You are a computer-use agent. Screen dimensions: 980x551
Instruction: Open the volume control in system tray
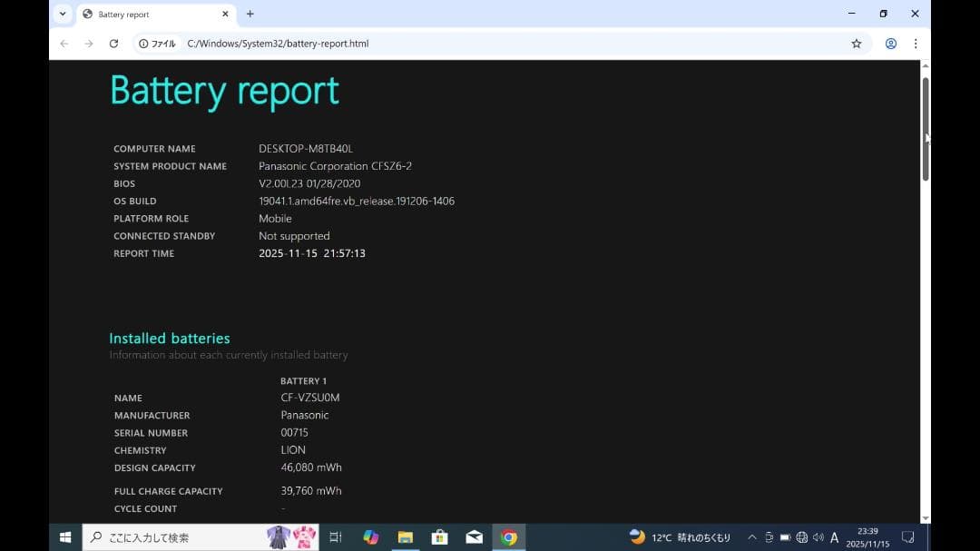[818, 537]
